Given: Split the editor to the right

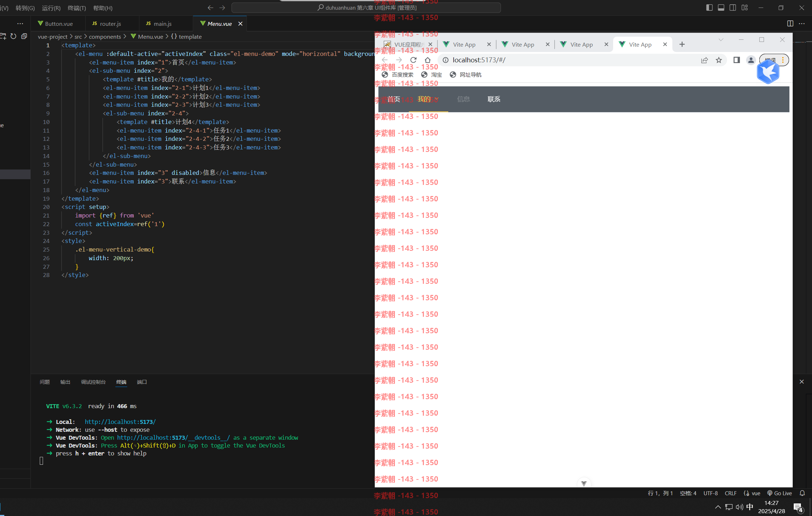Looking at the screenshot, I should pyautogui.click(x=790, y=23).
